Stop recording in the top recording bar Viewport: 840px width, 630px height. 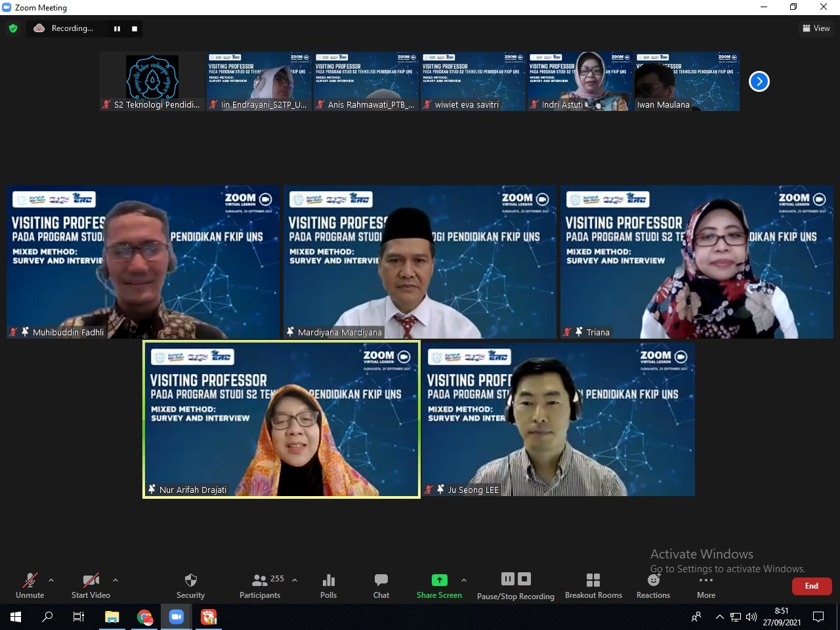[x=135, y=29]
